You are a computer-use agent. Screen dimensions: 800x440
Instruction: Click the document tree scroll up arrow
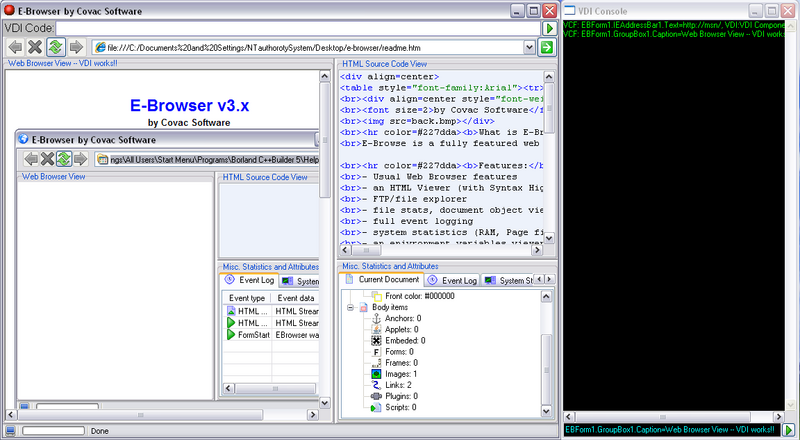[x=546, y=297]
